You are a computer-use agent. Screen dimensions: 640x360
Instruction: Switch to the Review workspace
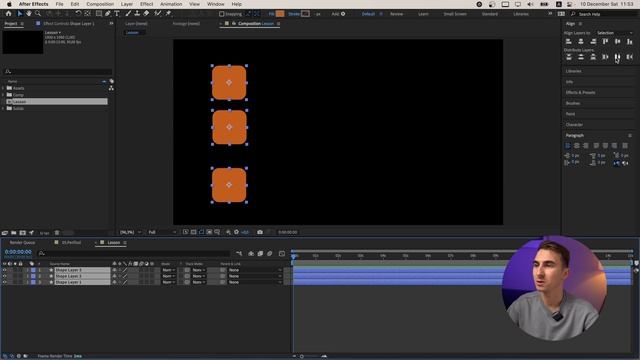[x=396, y=14]
